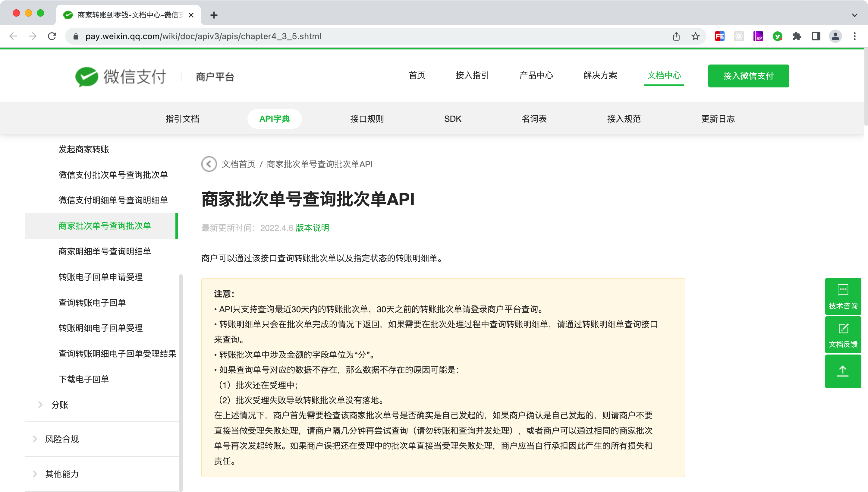Click the share icon in address bar
Image resolution: width=868 pixels, height=492 pixels.
tap(676, 36)
